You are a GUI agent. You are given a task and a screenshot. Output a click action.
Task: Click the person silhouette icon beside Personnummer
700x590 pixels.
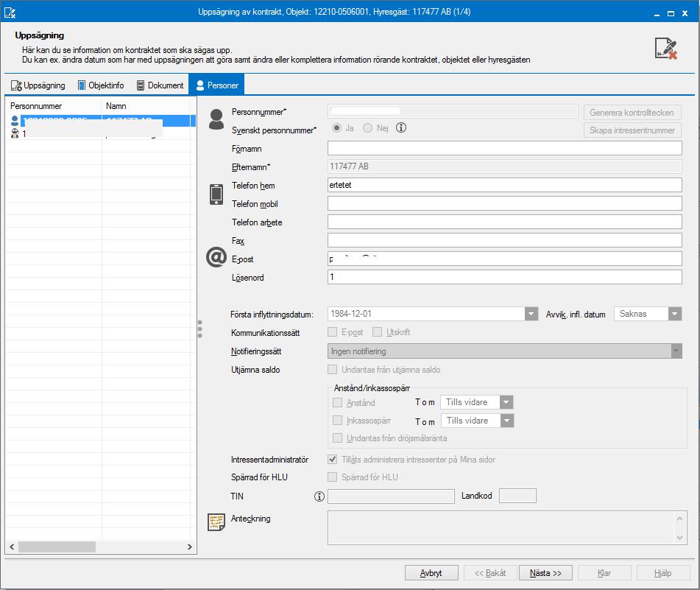coord(216,119)
